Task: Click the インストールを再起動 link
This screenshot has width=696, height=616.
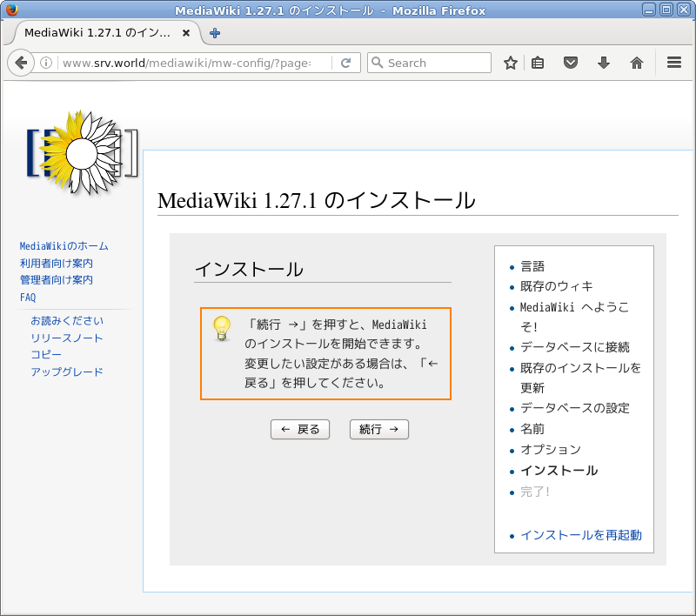Action: [x=581, y=535]
